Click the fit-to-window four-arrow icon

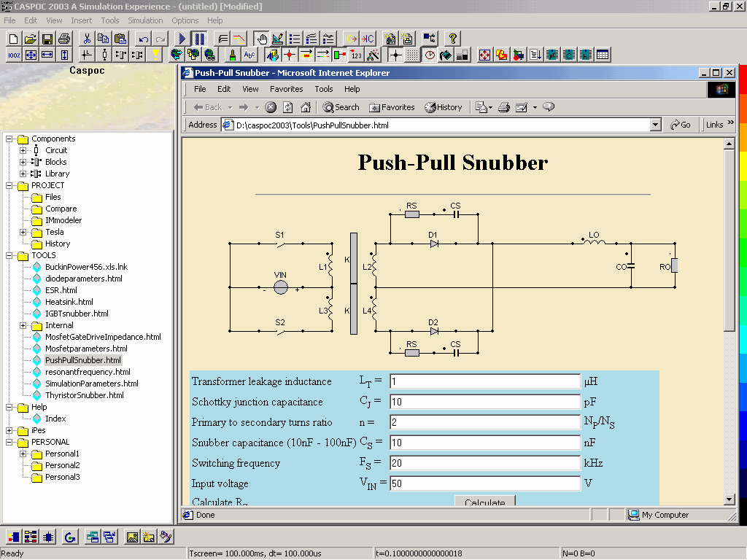[31, 55]
